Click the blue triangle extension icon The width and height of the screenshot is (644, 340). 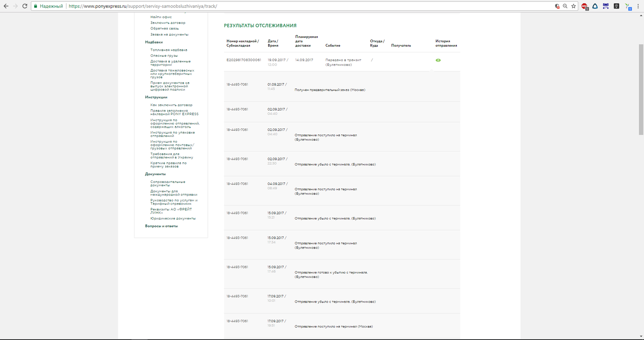tap(595, 6)
